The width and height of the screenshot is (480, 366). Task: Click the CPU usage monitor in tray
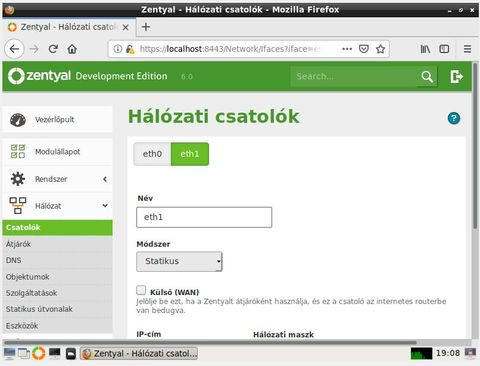tap(421, 353)
